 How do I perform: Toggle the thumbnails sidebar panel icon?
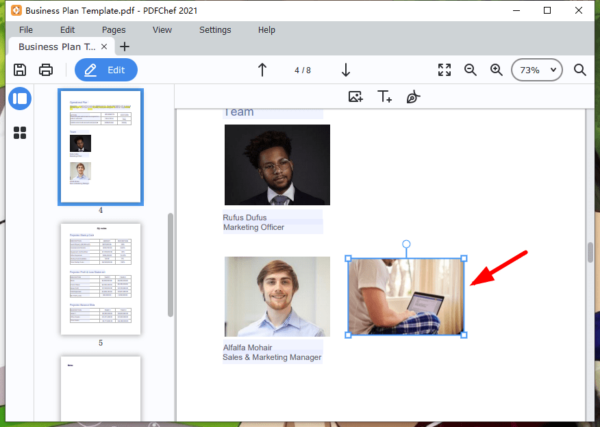pyautogui.click(x=20, y=99)
